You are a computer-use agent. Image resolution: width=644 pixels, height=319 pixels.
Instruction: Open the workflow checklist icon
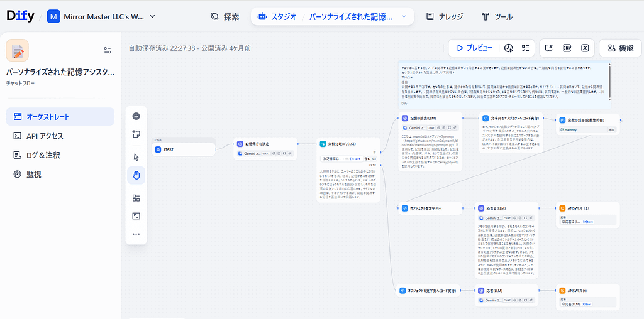pyautogui.click(x=525, y=48)
